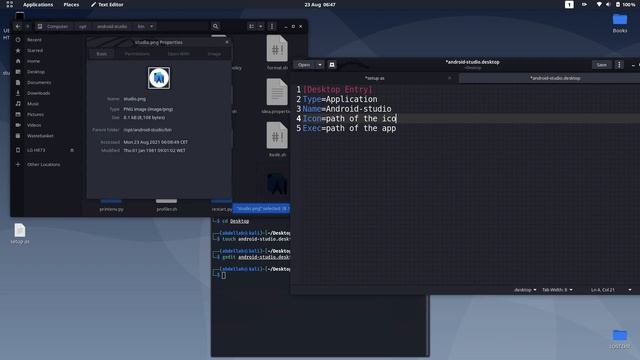Switch to the setup.sh editor tab

tap(374, 78)
